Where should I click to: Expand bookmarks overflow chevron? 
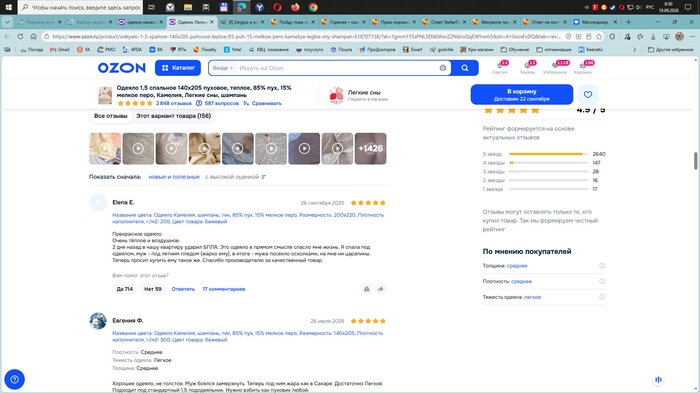(634, 50)
